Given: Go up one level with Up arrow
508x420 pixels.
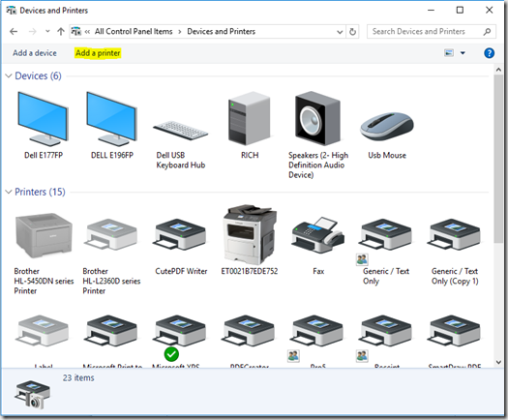Looking at the screenshot, I should tap(61, 31).
